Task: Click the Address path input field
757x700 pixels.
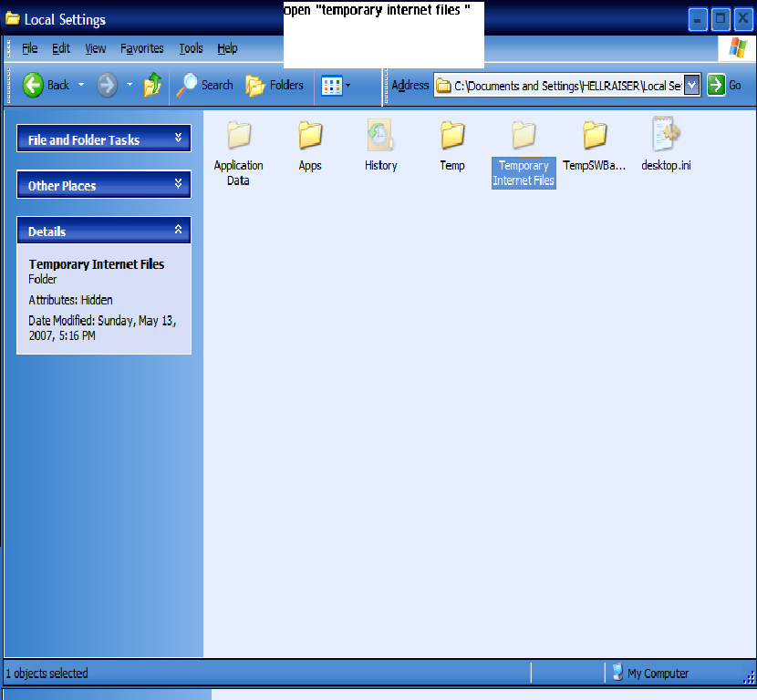Action: [566, 86]
